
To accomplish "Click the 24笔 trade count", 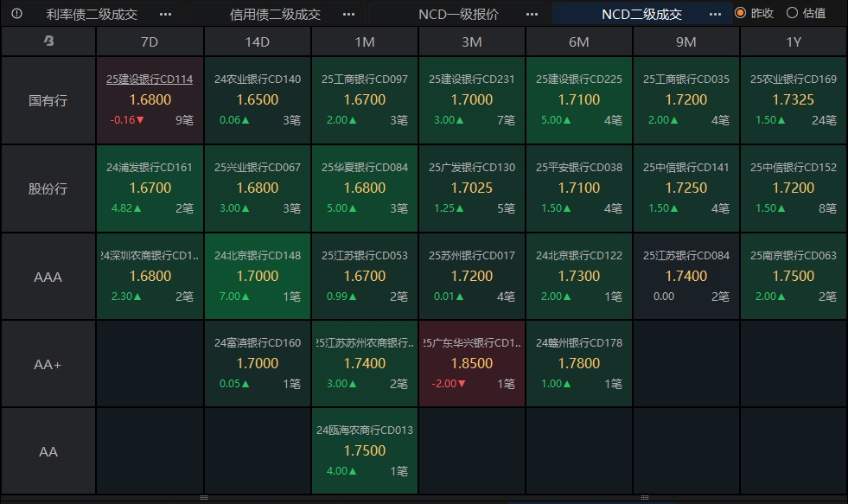I will [x=824, y=120].
